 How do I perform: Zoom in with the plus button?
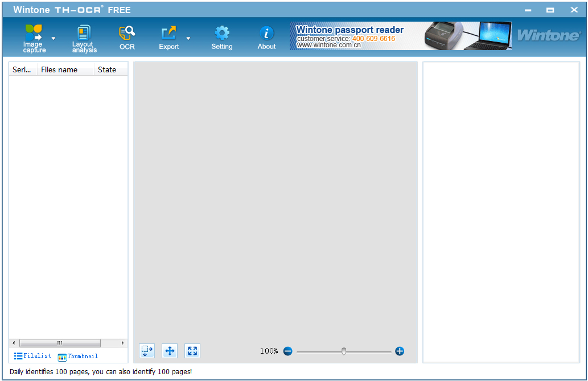coord(399,351)
